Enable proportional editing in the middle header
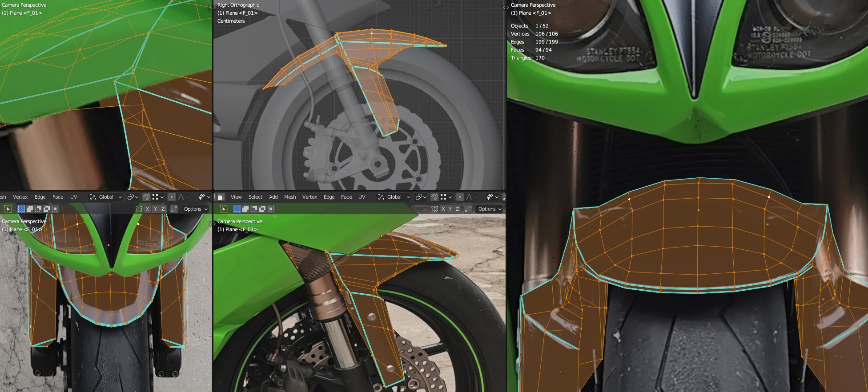The height and width of the screenshot is (392, 868). [460, 197]
